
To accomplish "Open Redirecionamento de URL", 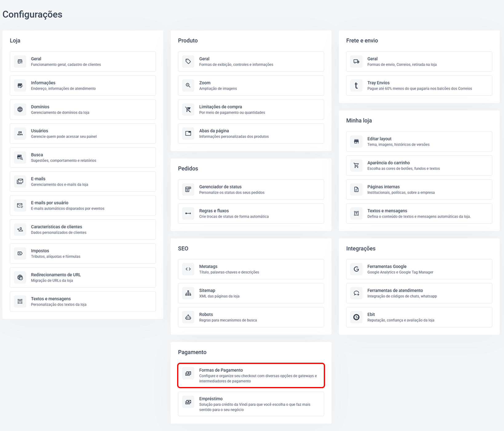I will click(83, 277).
